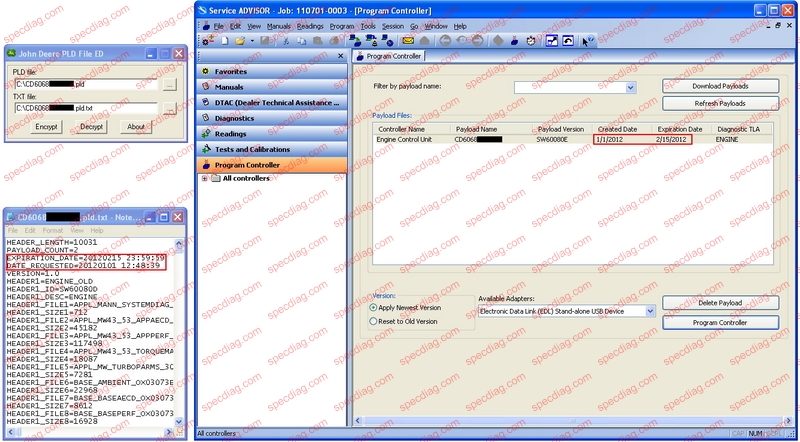Click the help pointer icon in toolbar
Screen dimensions: 800x442
tap(588, 41)
